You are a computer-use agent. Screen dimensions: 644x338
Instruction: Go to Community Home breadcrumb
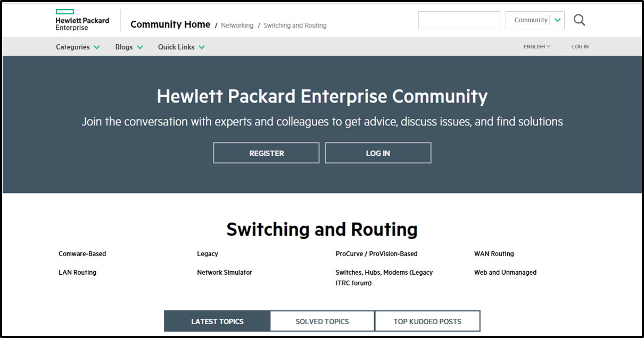tap(170, 24)
